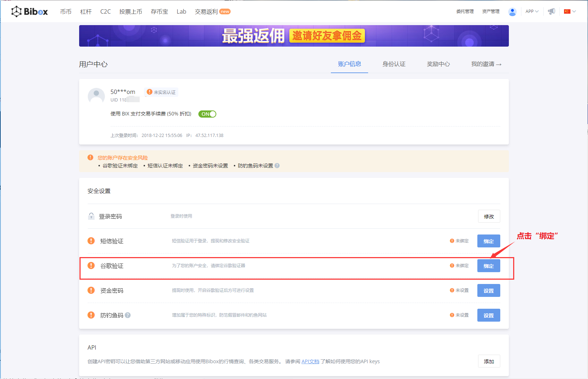The image size is (588, 379).
Task: Click 绑定 button for 谷歌验证
Action: tap(489, 266)
